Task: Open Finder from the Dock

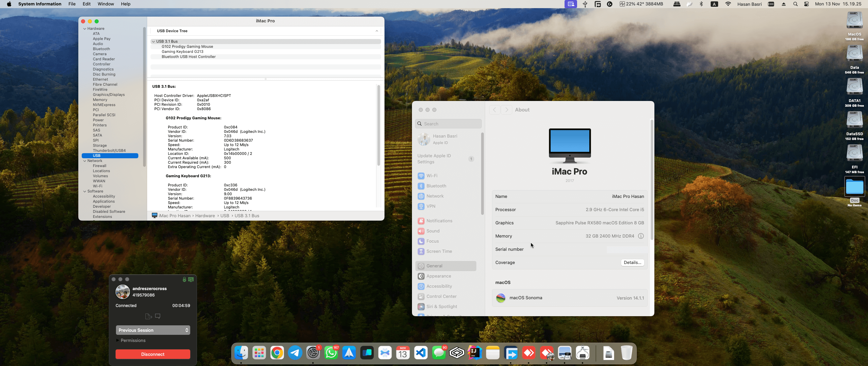Action: [241, 353]
